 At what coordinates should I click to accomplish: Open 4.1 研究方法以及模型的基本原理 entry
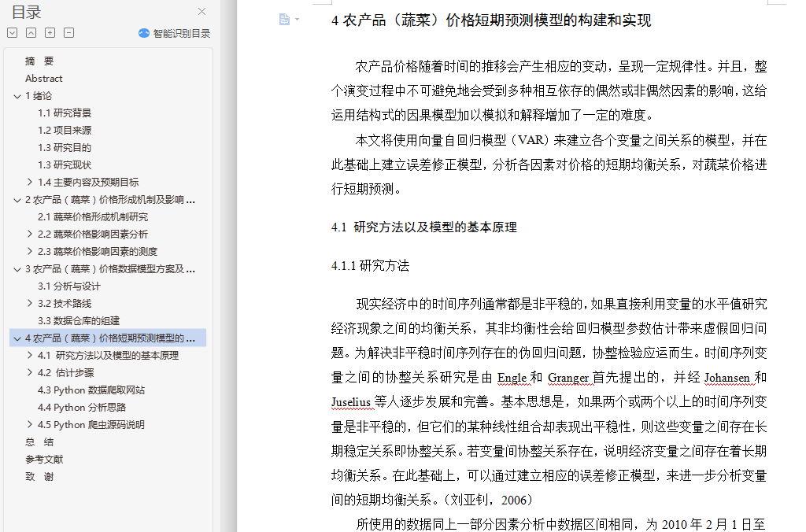pyautogui.click(x=108, y=356)
